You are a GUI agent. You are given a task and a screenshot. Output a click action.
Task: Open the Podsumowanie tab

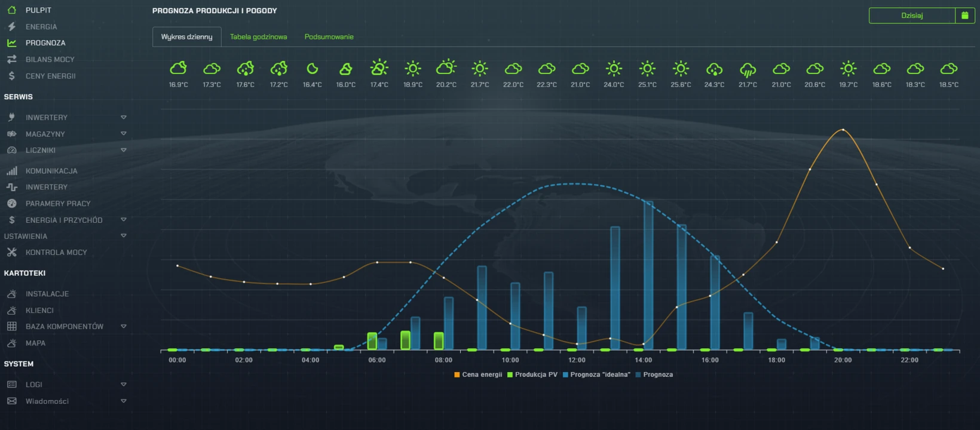coord(329,37)
